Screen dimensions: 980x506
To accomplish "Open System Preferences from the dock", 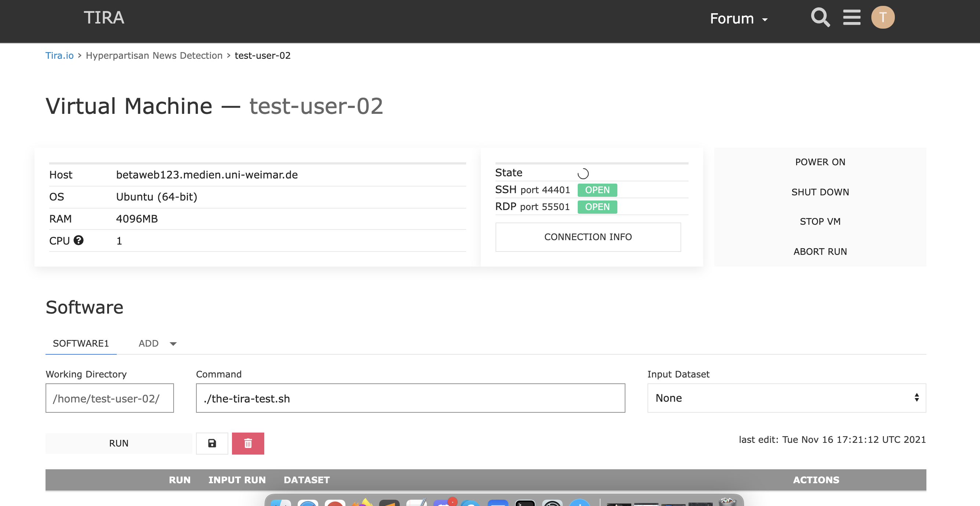I will click(552, 503).
